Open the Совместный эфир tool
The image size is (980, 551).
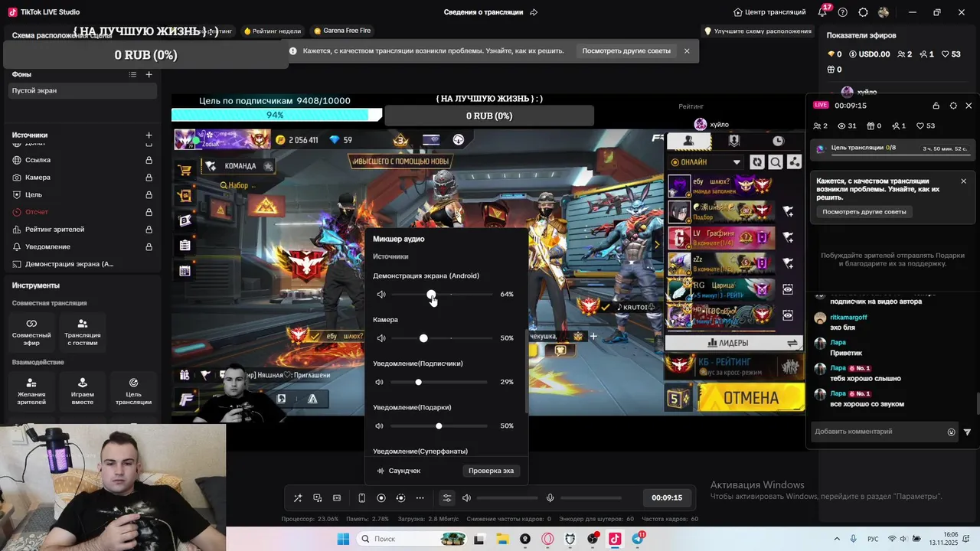[x=31, y=332]
